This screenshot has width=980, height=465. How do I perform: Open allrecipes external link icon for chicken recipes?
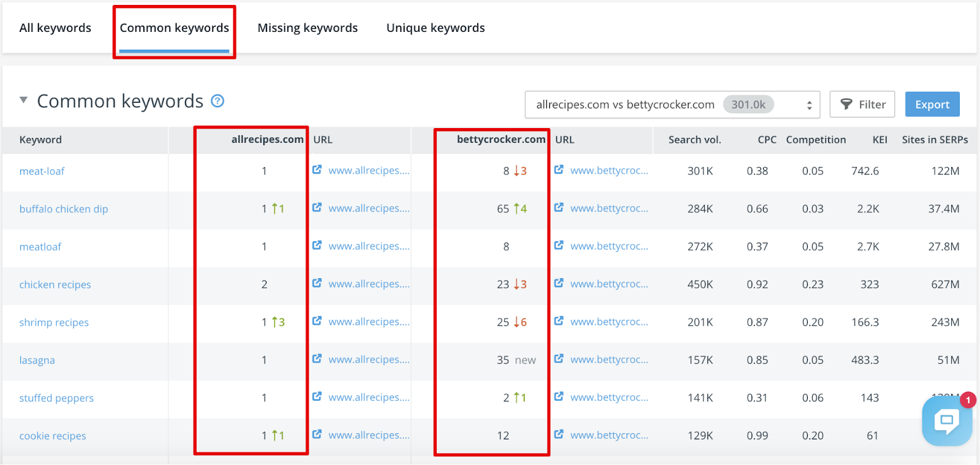(x=317, y=284)
